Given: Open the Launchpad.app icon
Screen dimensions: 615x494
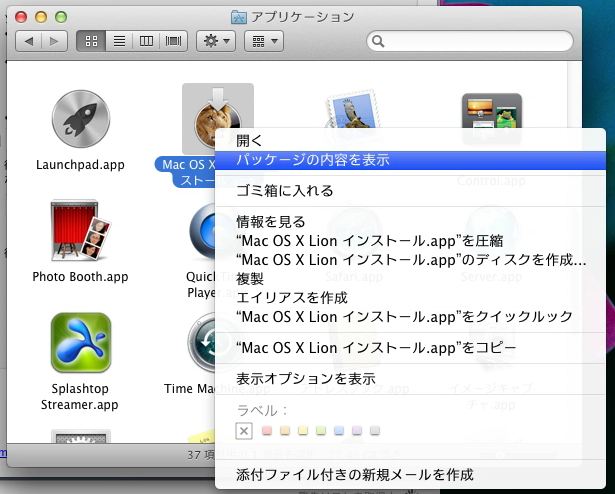Looking at the screenshot, I should pyautogui.click(x=81, y=118).
